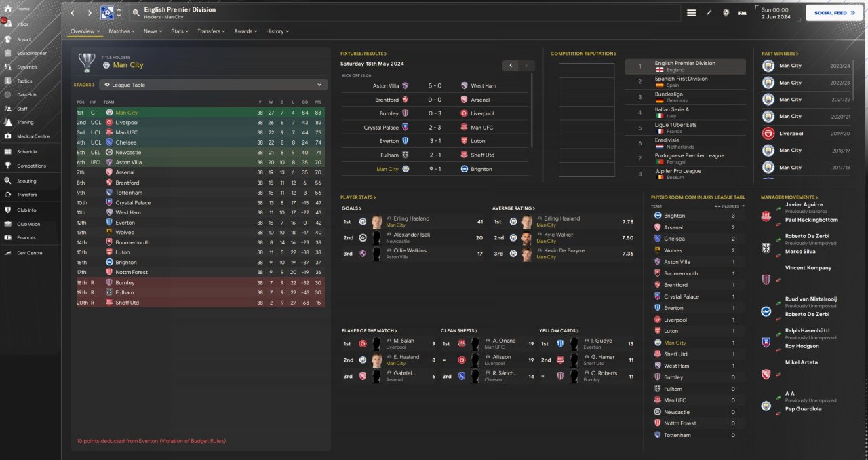Image resolution: width=868 pixels, height=460 pixels.
Task: Show next fixtures date
Action: [527, 65]
